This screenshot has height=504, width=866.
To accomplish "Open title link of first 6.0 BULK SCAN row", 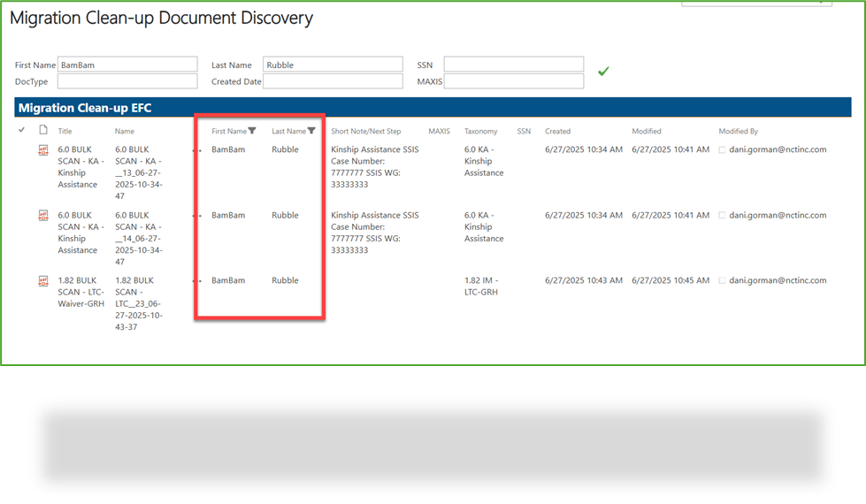I will pyautogui.click(x=80, y=167).
